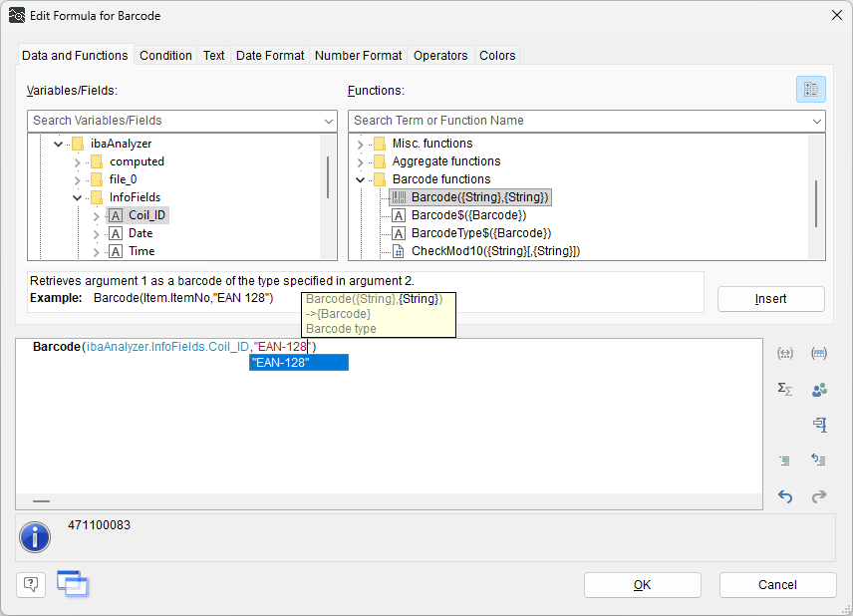The width and height of the screenshot is (853, 616).
Task: Click ibaAnalyzer.InfoFields.Coil_ID in the formula
Action: pos(167,347)
